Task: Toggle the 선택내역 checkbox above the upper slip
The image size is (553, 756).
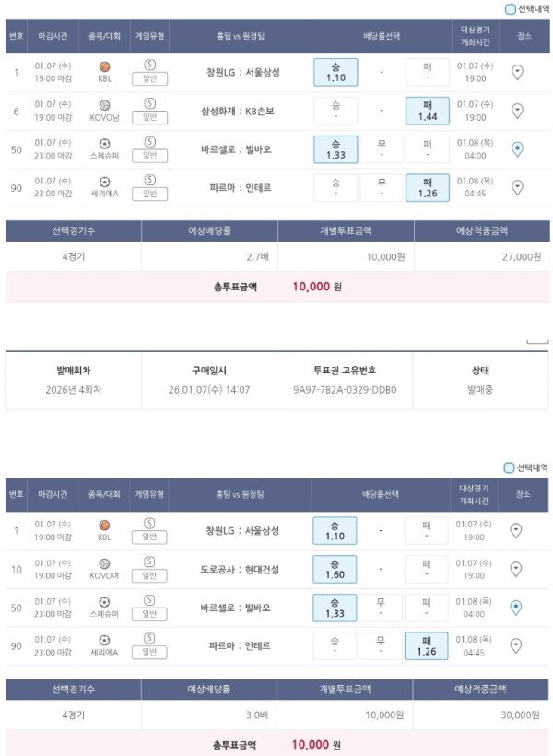Action: [x=510, y=9]
